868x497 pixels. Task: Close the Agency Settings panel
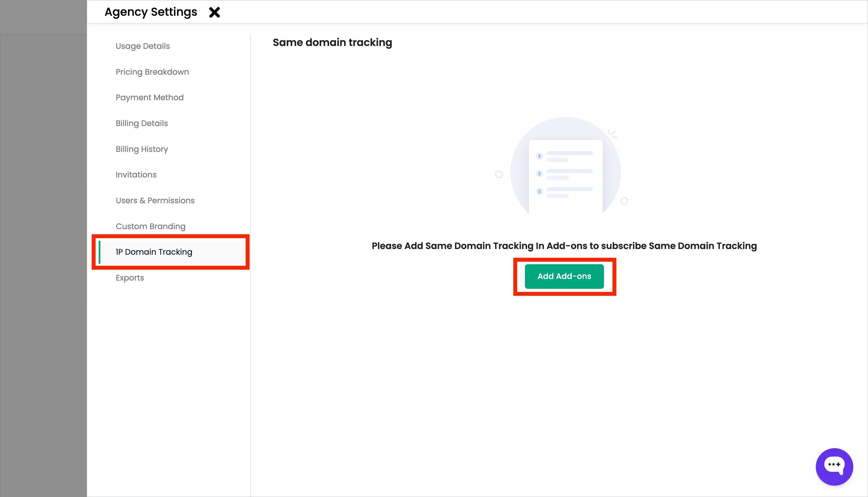click(x=214, y=12)
